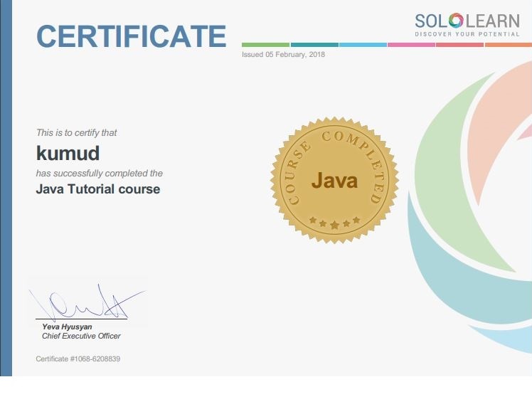Image resolution: width=532 pixels, height=414 pixels.
Task: Click the CEO's handwritten signature
Action: coord(85,304)
